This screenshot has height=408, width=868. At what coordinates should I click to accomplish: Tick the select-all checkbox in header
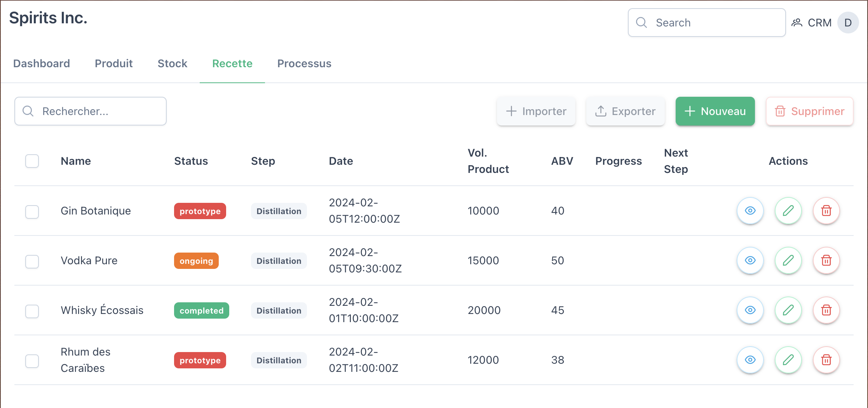pos(32,161)
